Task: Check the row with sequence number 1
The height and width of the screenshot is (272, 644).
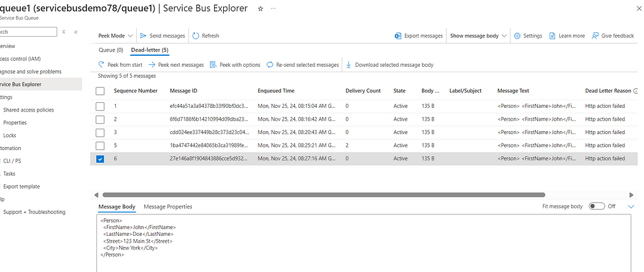Action: [x=100, y=106]
